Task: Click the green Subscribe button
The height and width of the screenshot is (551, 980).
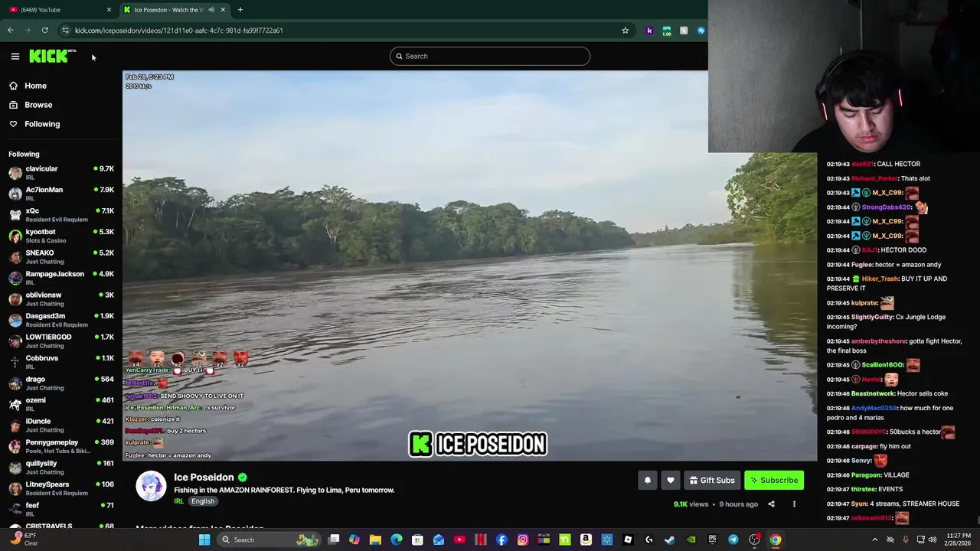Action: (774, 480)
